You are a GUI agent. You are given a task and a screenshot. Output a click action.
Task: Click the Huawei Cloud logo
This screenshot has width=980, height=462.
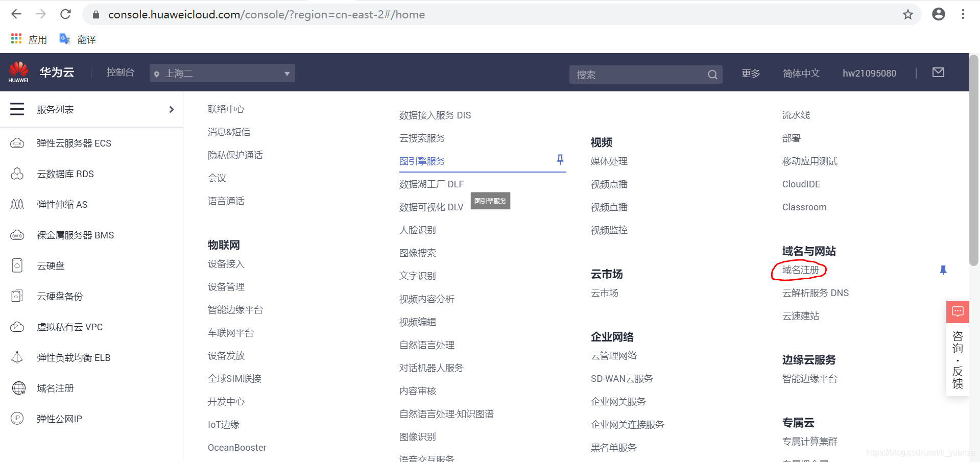click(x=18, y=71)
